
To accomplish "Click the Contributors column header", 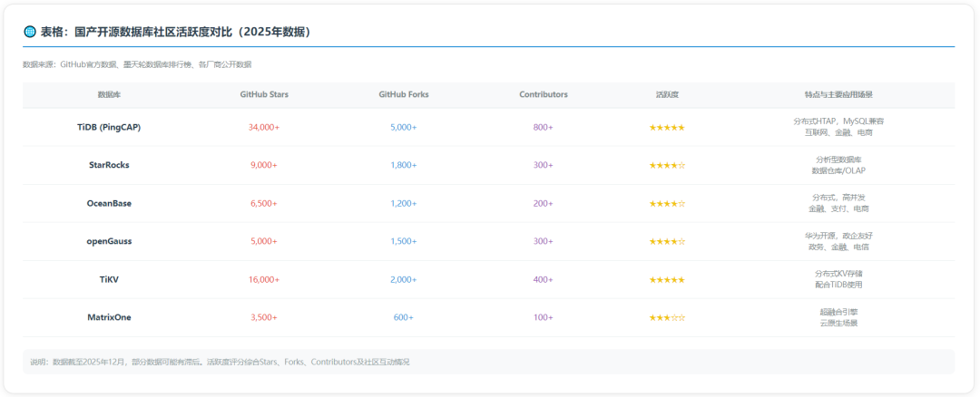I will (544, 95).
